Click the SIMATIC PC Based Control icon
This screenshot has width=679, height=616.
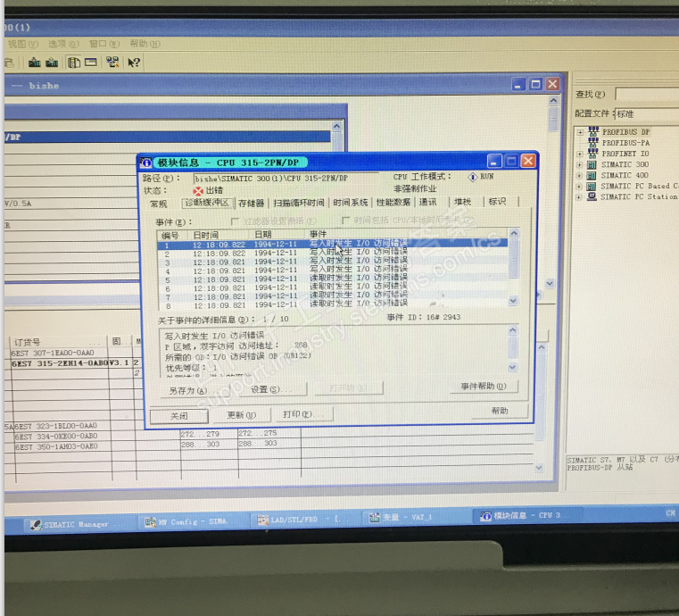pos(591,187)
